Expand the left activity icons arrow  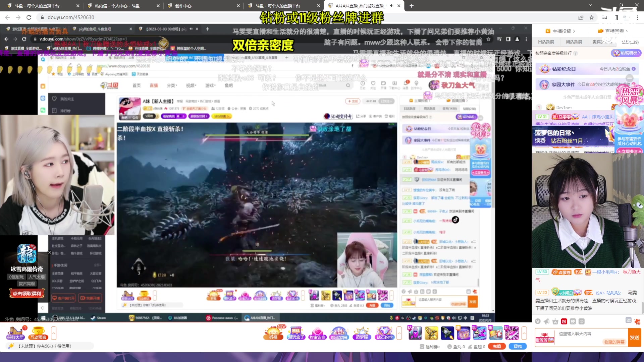click(54, 333)
